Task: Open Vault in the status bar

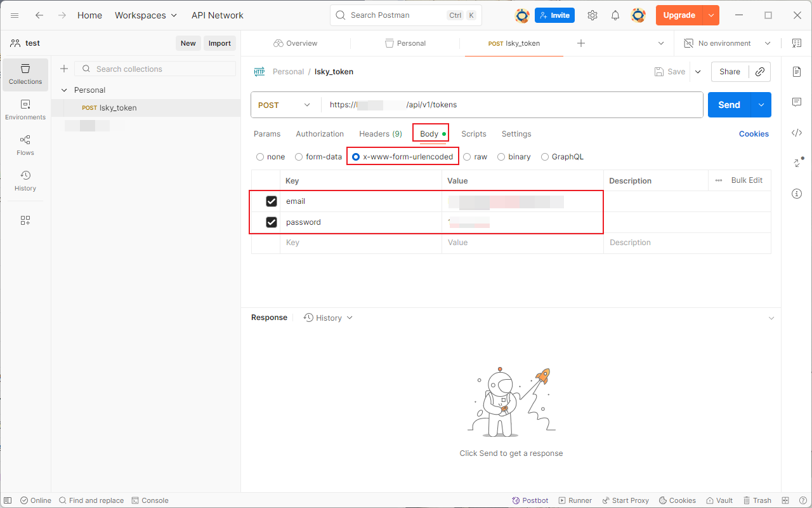Action: point(720,500)
